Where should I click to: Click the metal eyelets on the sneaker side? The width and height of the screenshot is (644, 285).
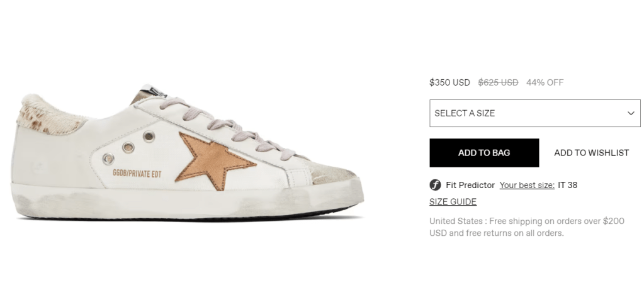click(x=128, y=147)
